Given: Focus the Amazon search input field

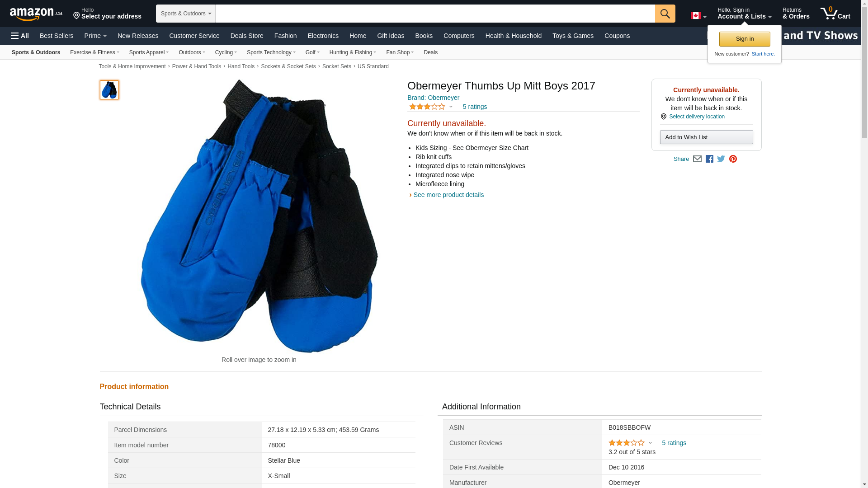Looking at the screenshot, I should (x=435, y=14).
